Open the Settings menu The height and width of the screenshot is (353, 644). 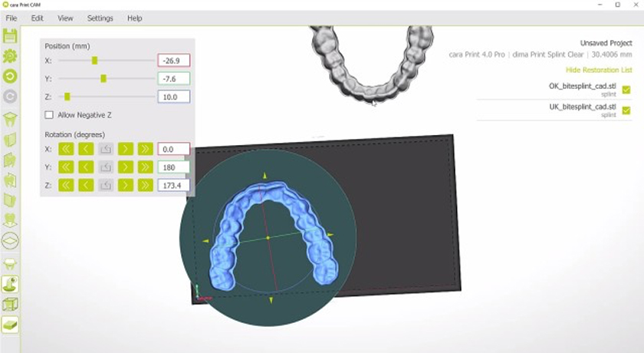point(100,18)
